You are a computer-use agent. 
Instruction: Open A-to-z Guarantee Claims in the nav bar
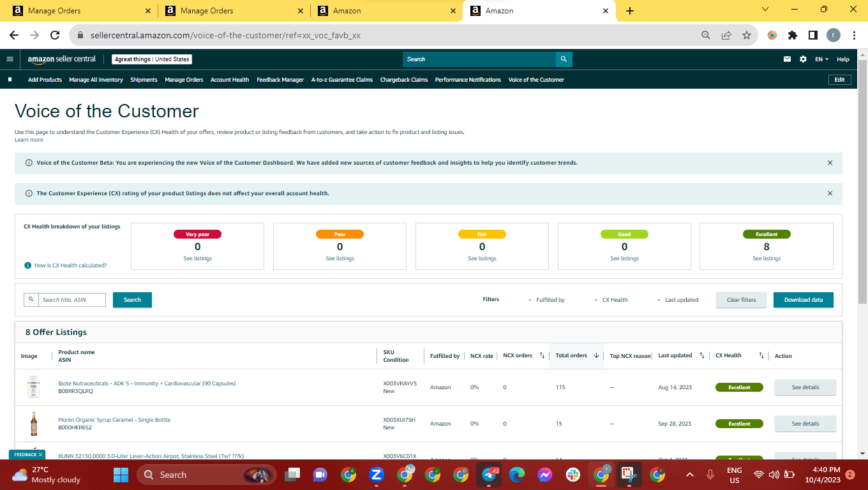[342, 80]
